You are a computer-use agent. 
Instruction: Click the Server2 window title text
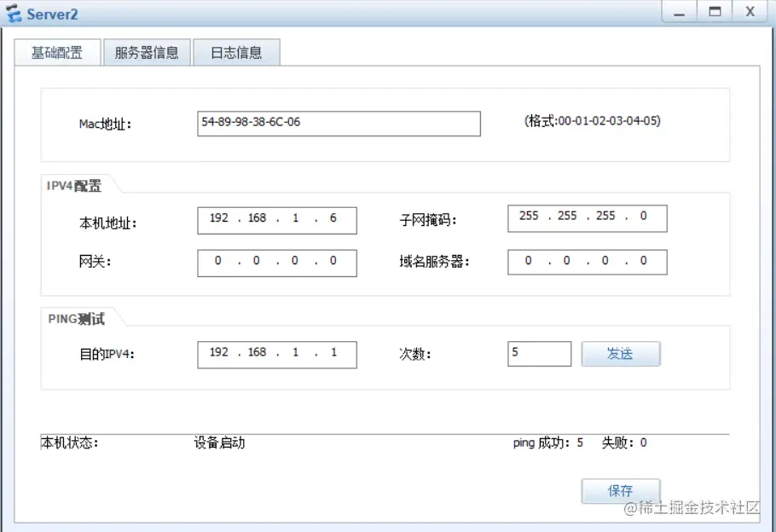52,14
